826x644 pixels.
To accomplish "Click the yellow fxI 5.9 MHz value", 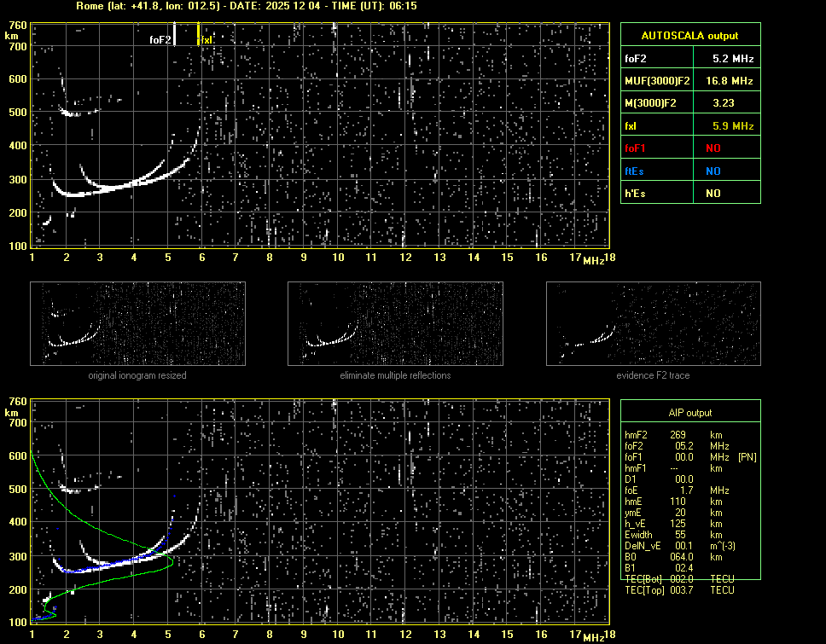I will [x=733, y=126].
